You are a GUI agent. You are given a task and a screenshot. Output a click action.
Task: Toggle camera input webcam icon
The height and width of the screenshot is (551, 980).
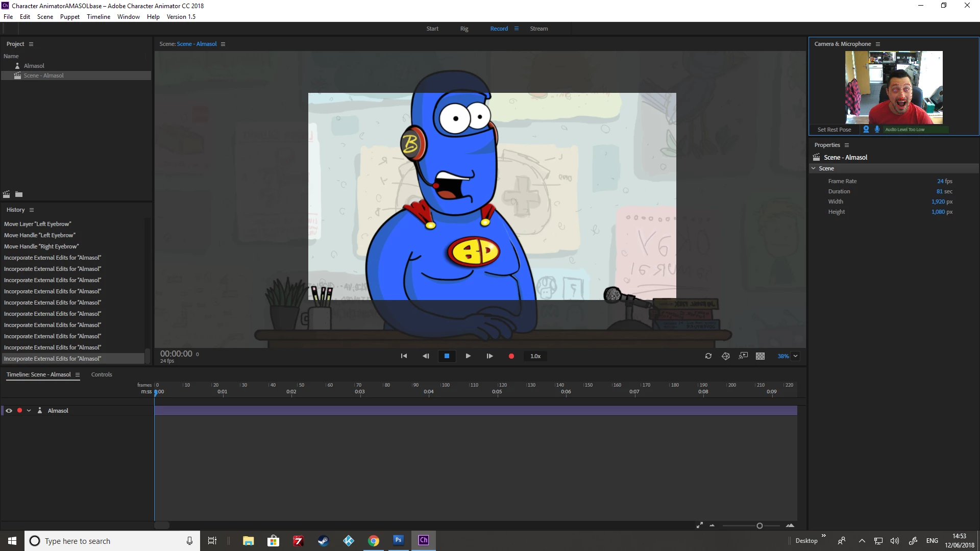(866, 130)
